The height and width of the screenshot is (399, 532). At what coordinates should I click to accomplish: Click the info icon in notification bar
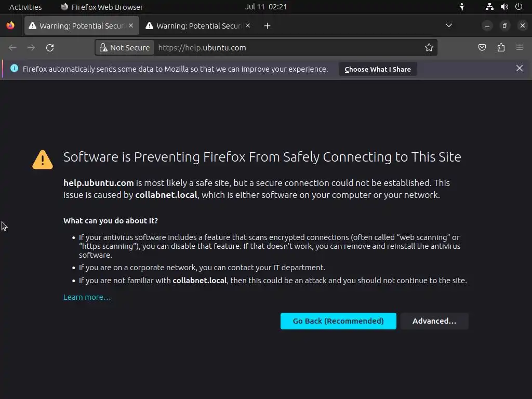[x=14, y=68]
